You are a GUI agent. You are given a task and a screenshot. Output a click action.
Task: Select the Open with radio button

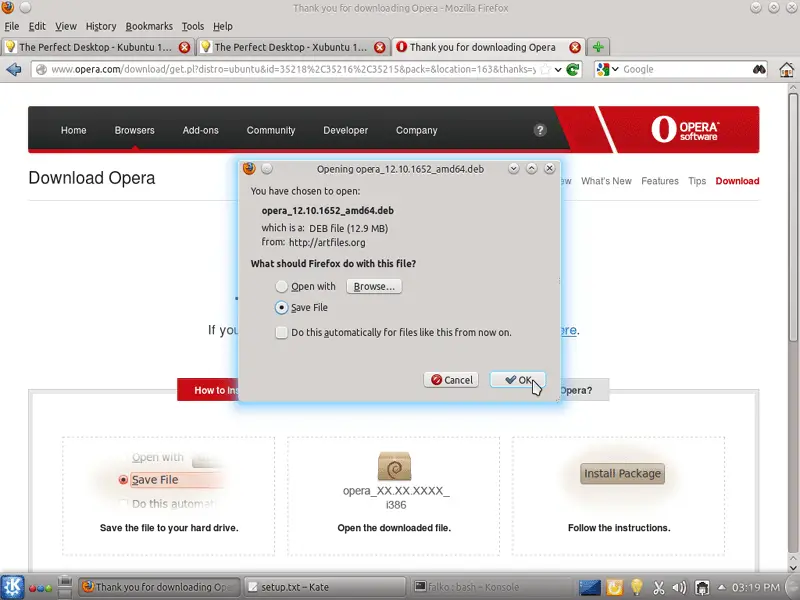point(281,287)
